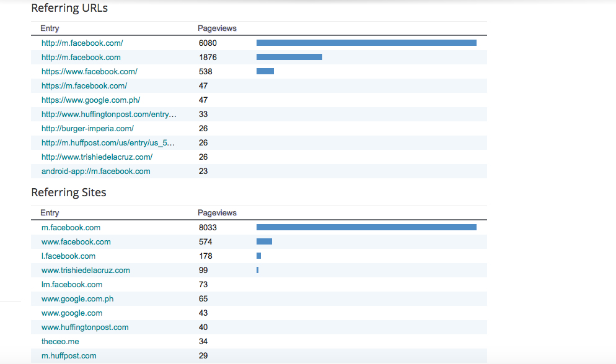Click the 43 pageviews value

[x=203, y=313]
